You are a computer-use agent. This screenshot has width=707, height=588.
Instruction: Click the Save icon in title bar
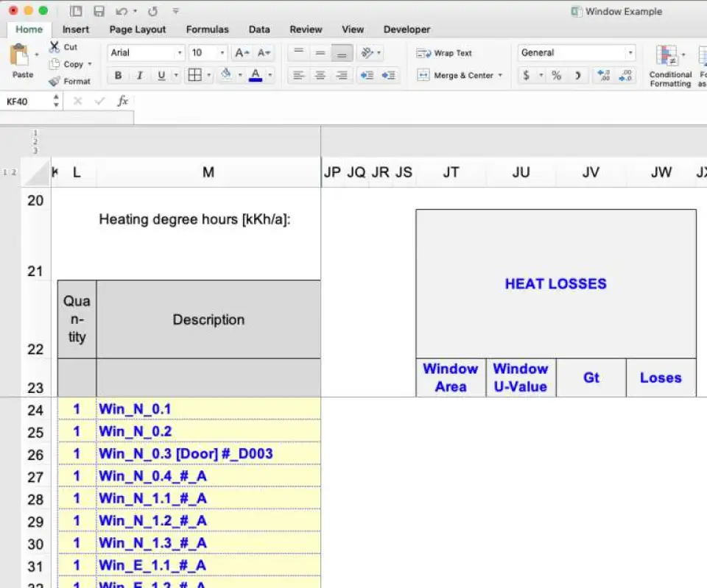(x=99, y=11)
